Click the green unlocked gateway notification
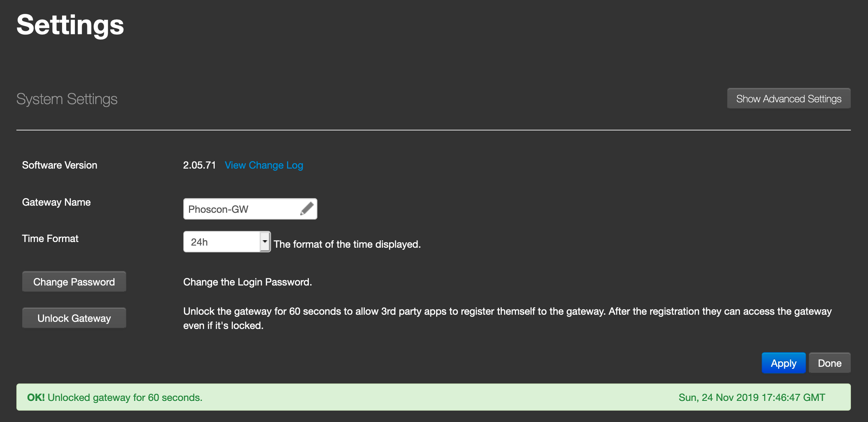The image size is (868, 422). 433,397
